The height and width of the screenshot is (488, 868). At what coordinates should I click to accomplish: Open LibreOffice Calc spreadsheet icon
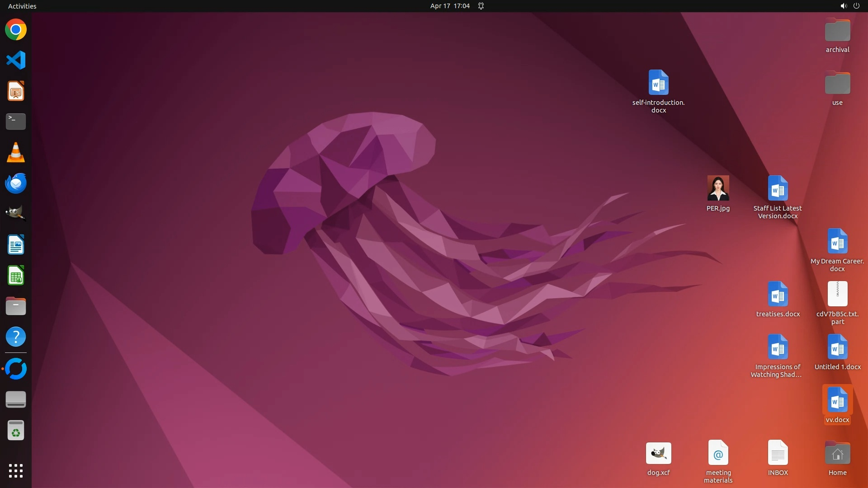[16, 275]
